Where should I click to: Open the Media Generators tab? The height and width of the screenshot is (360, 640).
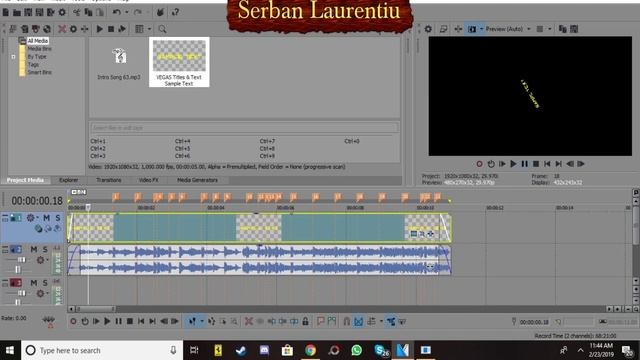tap(198, 180)
